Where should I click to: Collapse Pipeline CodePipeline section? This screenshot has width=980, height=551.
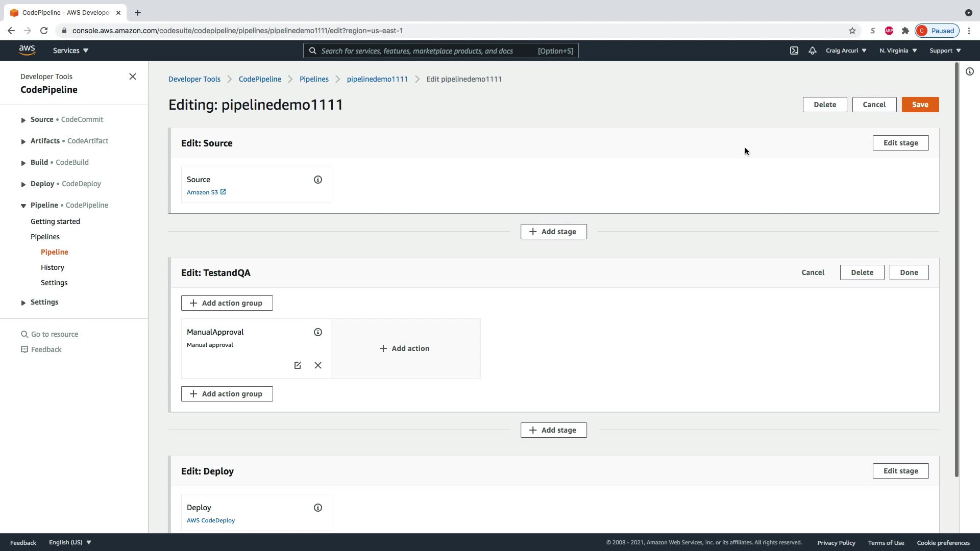[x=23, y=206]
